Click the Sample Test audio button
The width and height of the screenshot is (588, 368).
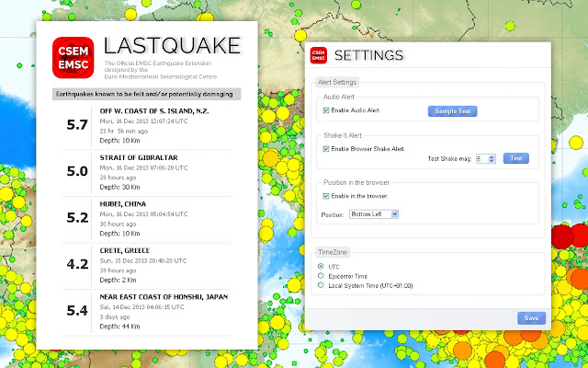tap(453, 111)
